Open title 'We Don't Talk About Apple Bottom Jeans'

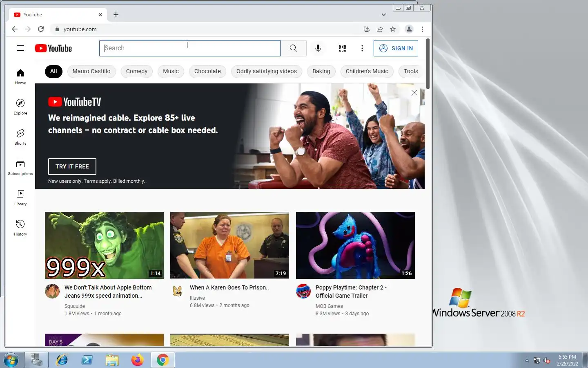108,292
